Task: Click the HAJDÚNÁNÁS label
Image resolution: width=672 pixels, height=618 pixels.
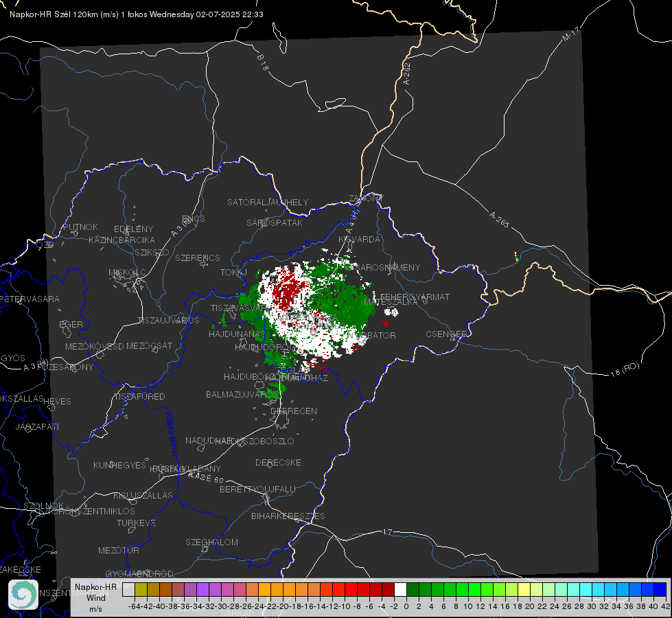Action: pos(237,334)
